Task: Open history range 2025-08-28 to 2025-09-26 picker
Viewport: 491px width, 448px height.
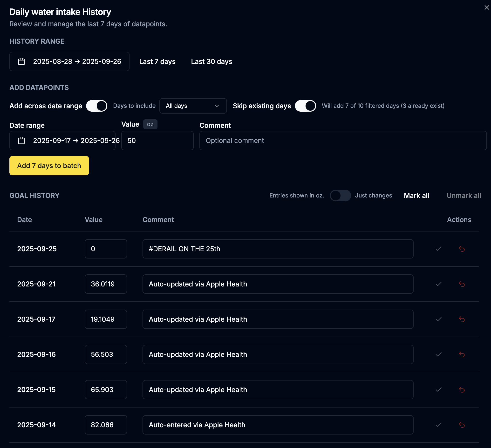Action: pos(77,61)
